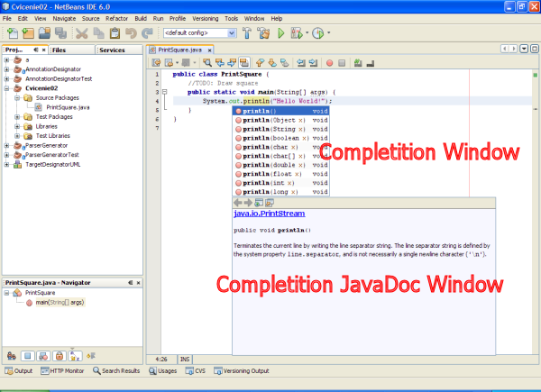The height and width of the screenshot is (392, 541).
Task: Click the Shift Line Left icon
Action: (301, 63)
